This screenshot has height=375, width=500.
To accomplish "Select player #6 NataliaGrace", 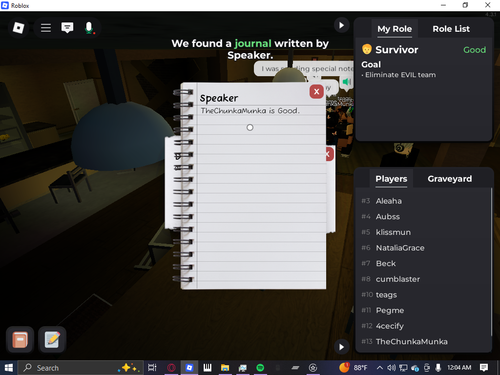I will tap(423, 248).
